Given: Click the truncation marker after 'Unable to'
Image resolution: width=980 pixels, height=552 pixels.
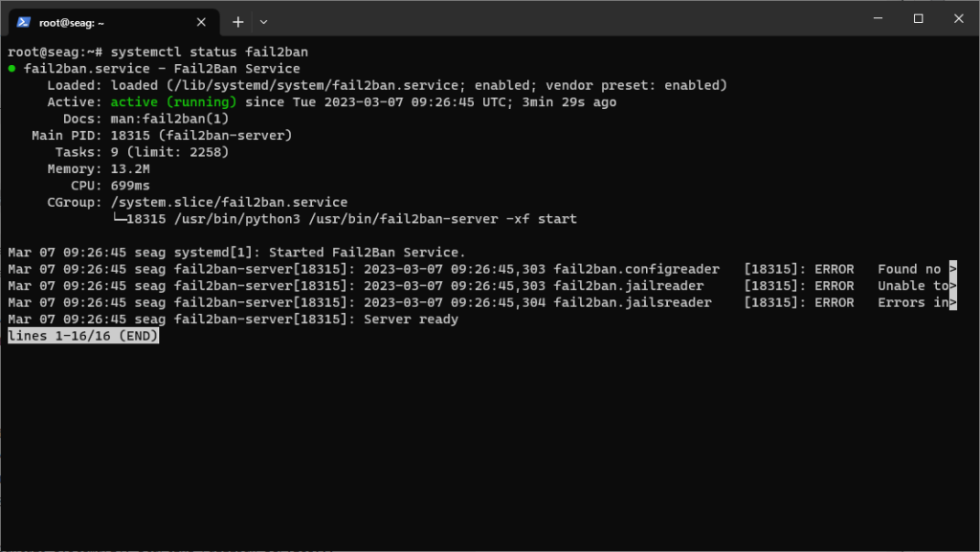Looking at the screenshot, I should pos(953,286).
